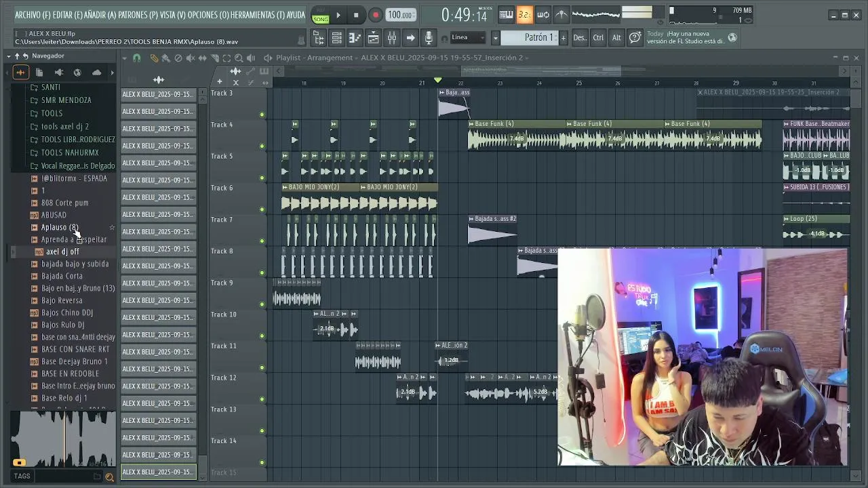868x488 pixels.
Task: Mute Track 3 with its green dot
Action: (x=262, y=115)
